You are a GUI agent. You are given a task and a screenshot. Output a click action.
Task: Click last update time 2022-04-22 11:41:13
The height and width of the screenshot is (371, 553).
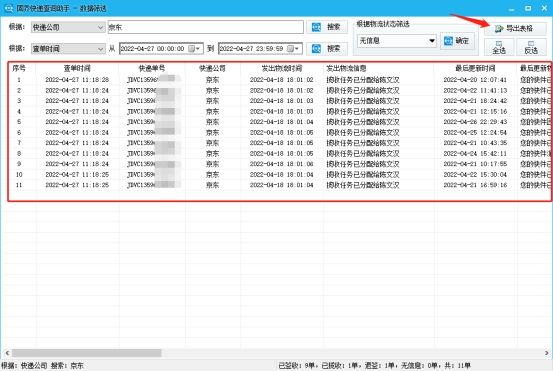475,90
